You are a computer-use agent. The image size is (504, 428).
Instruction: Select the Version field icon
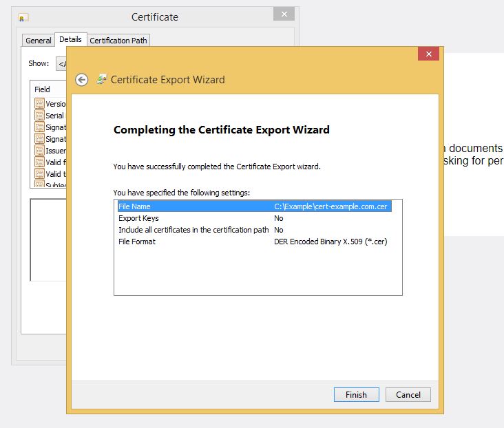pos(40,104)
